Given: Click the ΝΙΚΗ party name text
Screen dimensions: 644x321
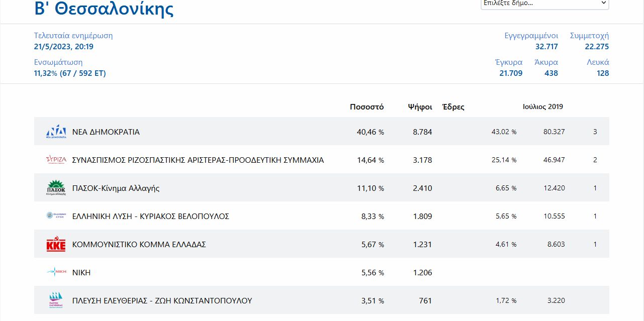Looking at the screenshot, I should click(x=81, y=273).
